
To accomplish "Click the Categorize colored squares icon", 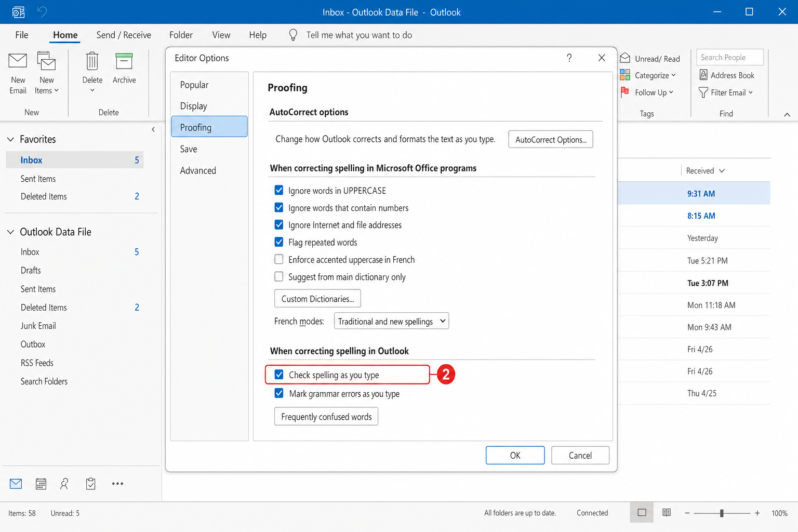I will pyautogui.click(x=625, y=75).
